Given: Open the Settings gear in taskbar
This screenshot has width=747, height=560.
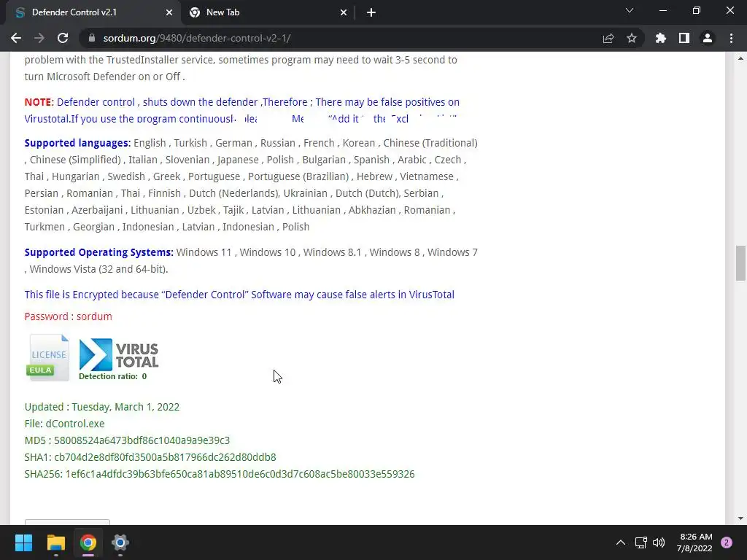Looking at the screenshot, I should [120, 542].
